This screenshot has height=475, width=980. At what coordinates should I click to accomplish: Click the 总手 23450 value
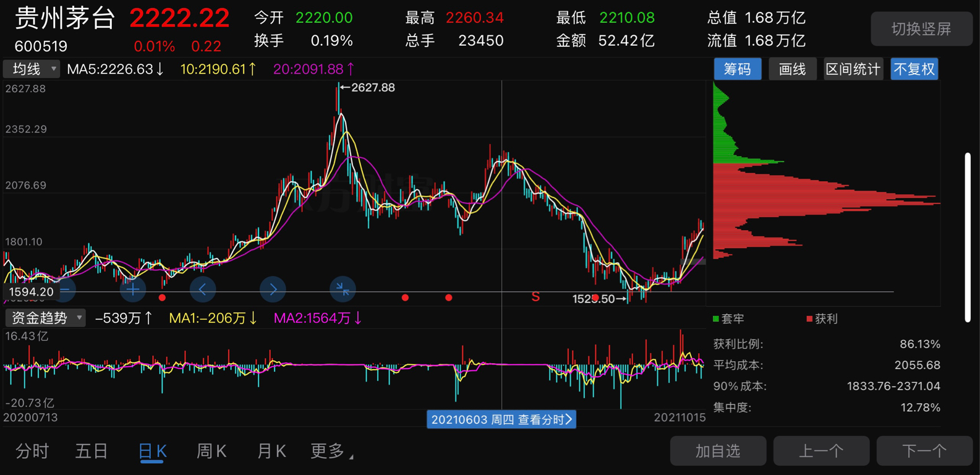(x=481, y=41)
